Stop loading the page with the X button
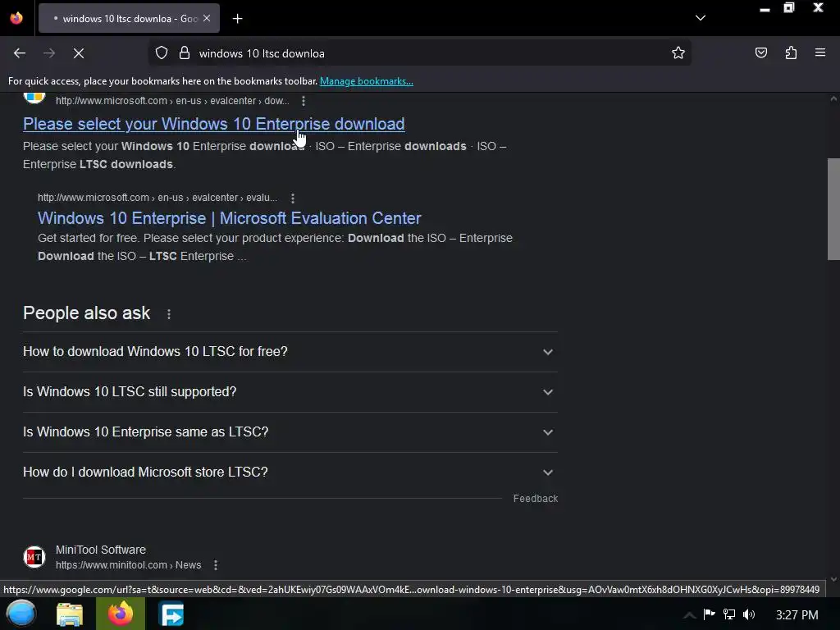The height and width of the screenshot is (630, 840). pos(79,53)
